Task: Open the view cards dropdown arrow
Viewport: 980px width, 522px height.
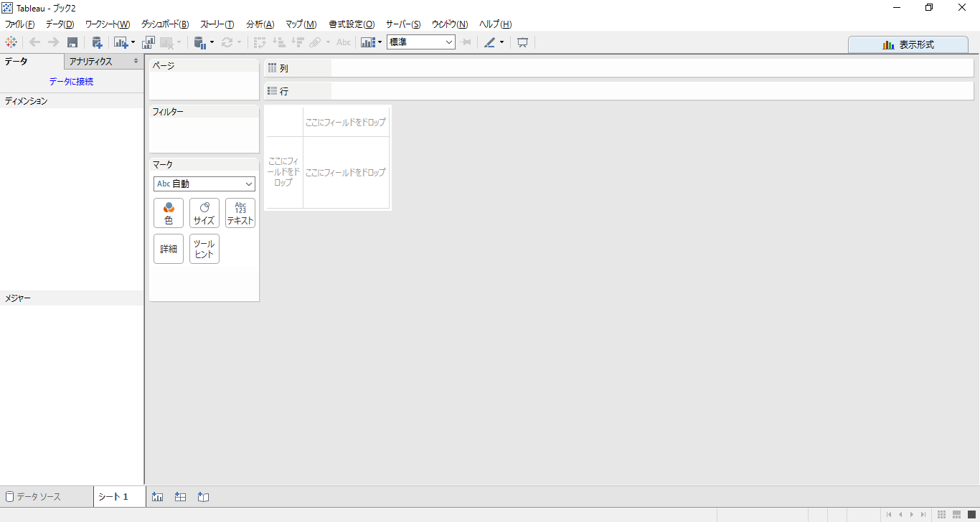Action: 380,42
